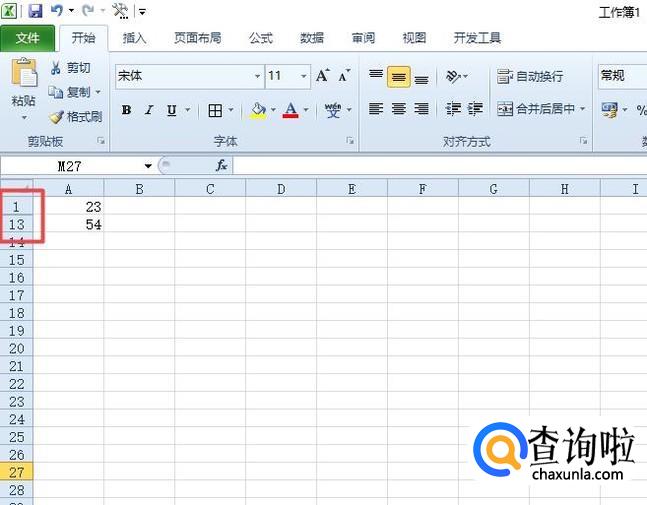647x505 pixels.
Task: Click the Excel application logo icon
Action: [9, 11]
